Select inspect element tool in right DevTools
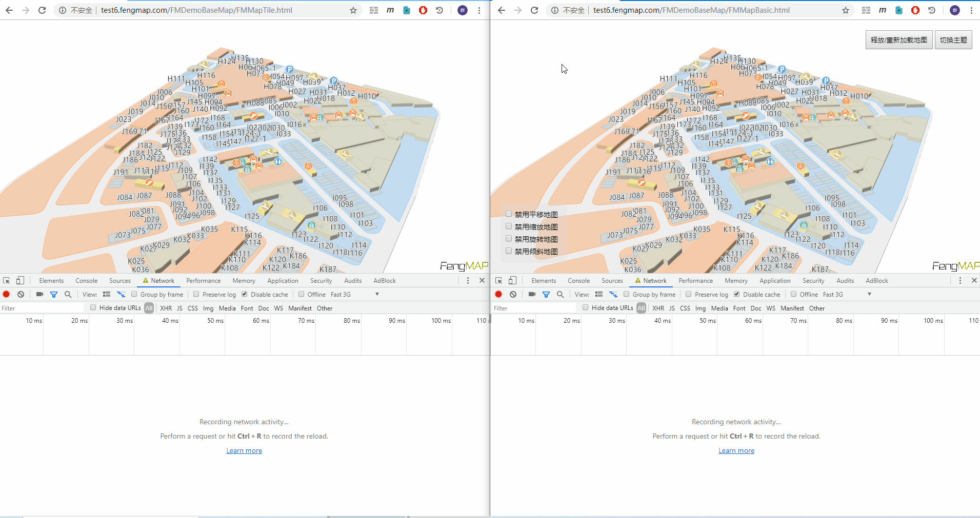The image size is (980, 518). 498,280
